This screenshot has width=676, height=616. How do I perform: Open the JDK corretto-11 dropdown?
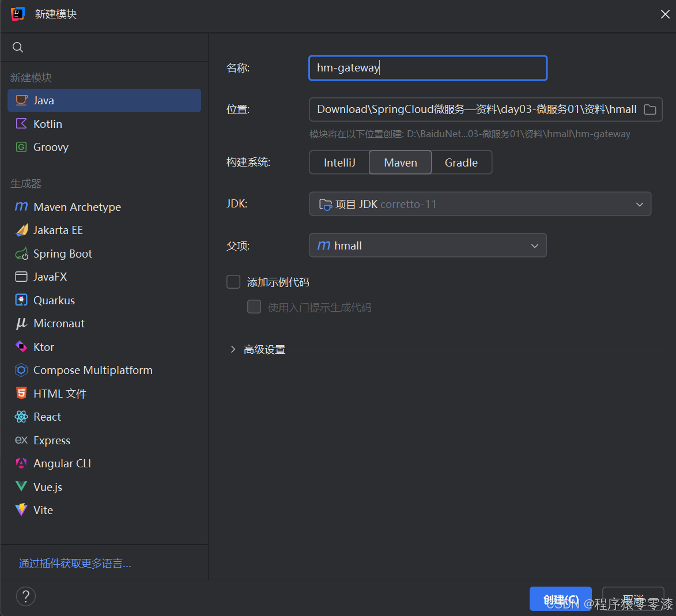[x=480, y=204]
